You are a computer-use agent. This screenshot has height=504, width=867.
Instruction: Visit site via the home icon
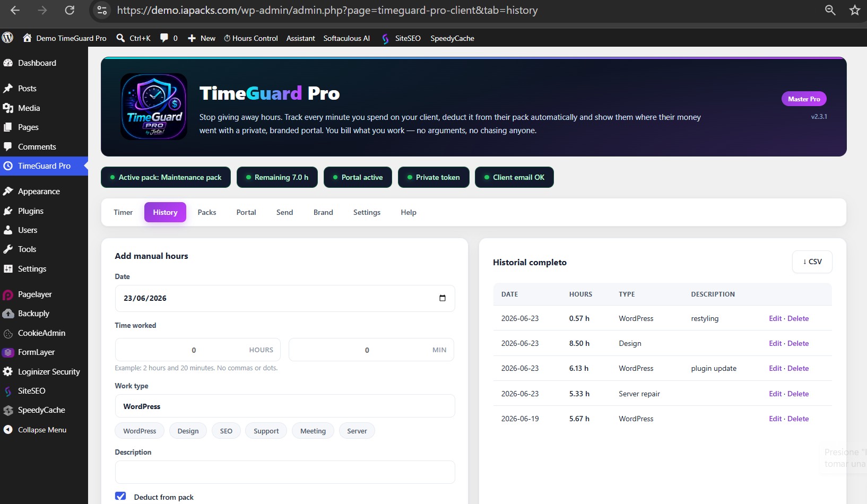[x=27, y=38]
